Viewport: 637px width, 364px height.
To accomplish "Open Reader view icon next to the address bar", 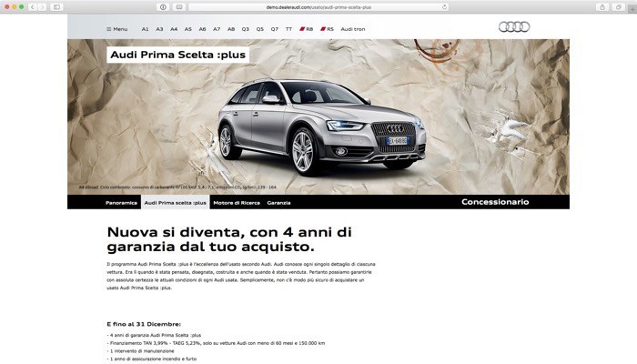I will click(x=178, y=7).
